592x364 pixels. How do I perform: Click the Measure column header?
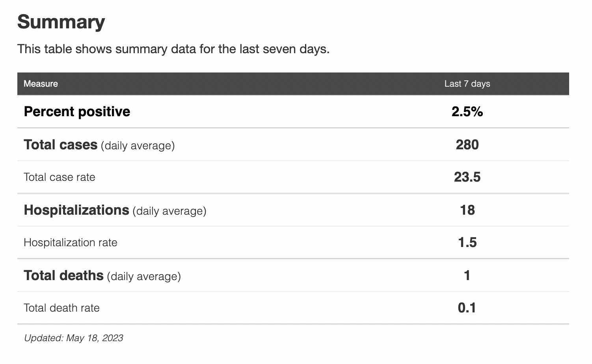(x=41, y=84)
